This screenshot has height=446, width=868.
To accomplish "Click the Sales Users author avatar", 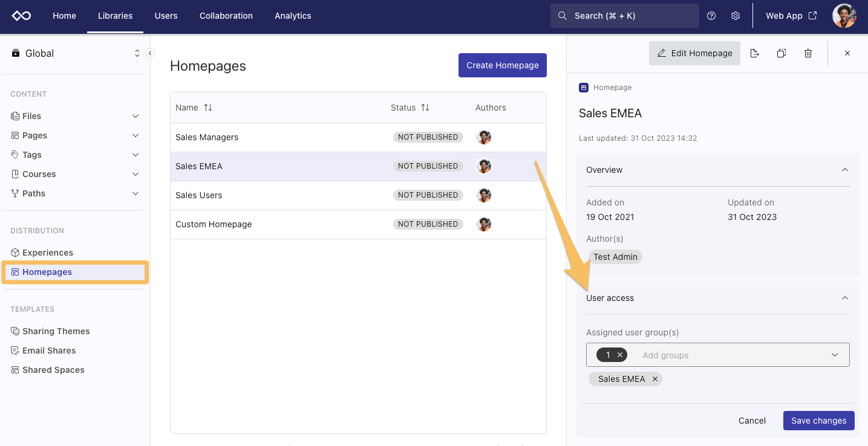I will tap(484, 195).
